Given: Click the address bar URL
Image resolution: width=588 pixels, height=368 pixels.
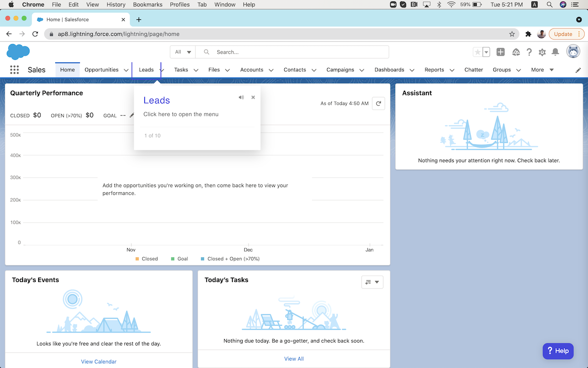Looking at the screenshot, I should coord(119,34).
